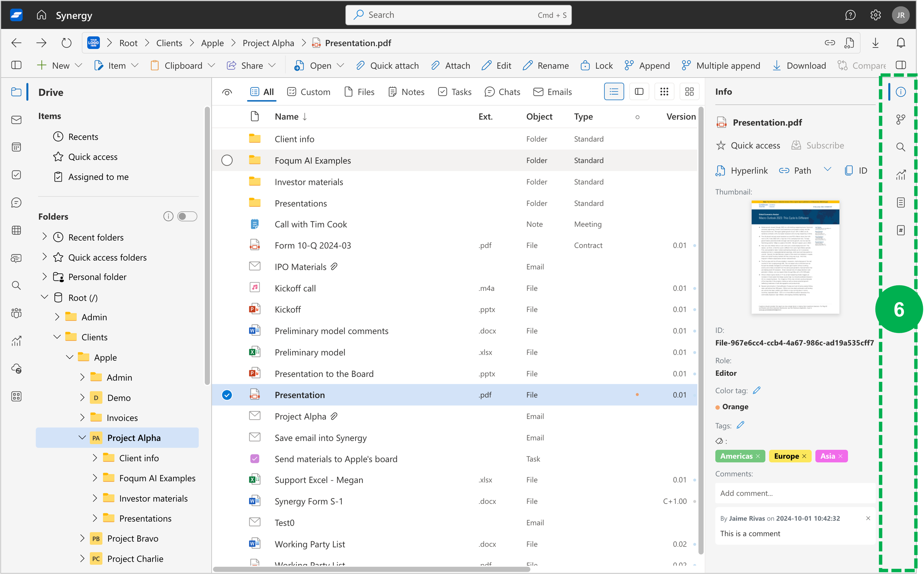The width and height of the screenshot is (924, 574).
Task: Collapse the Root (/) tree node
Action: click(44, 297)
